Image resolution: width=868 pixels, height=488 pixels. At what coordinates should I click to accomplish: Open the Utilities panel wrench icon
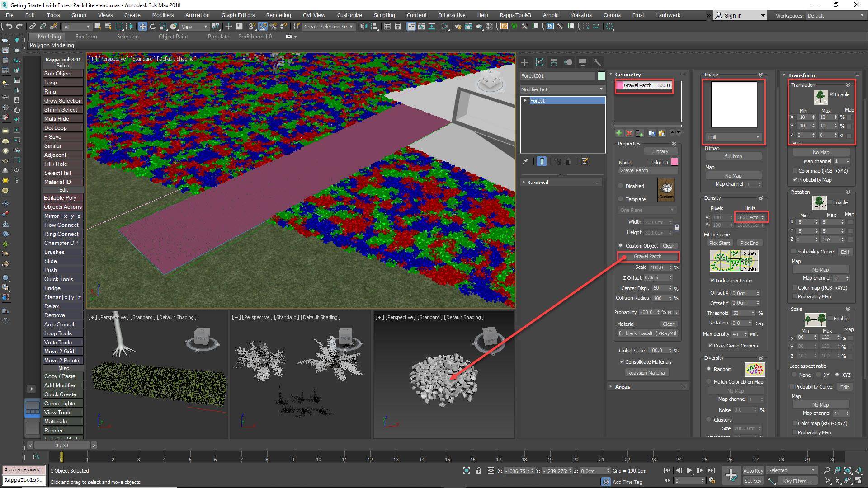[598, 62]
